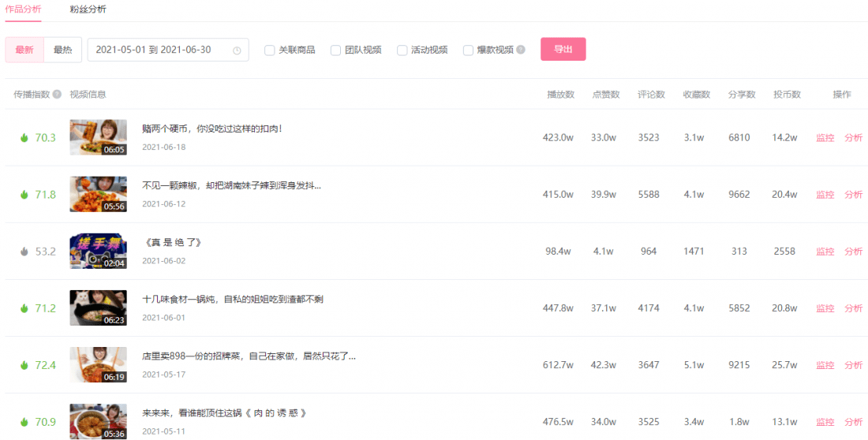This screenshot has height=440, width=868.
Task: Click the pink 导出 export button
Action: point(563,49)
